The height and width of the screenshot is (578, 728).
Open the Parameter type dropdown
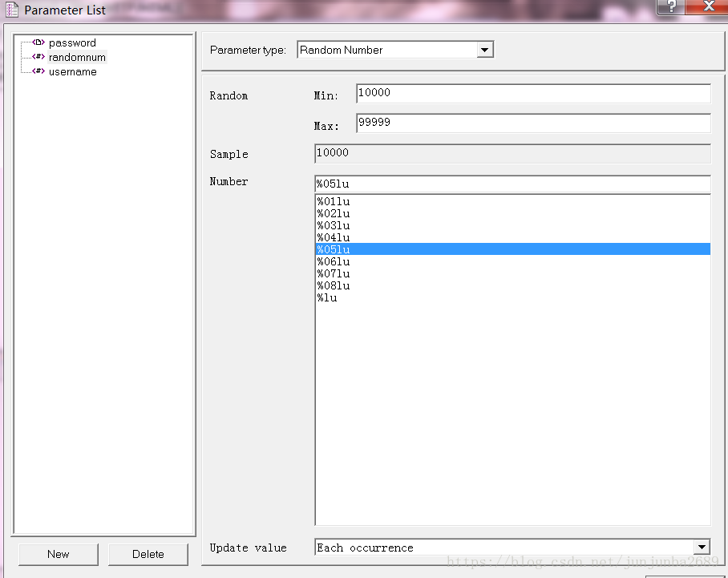click(x=484, y=50)
